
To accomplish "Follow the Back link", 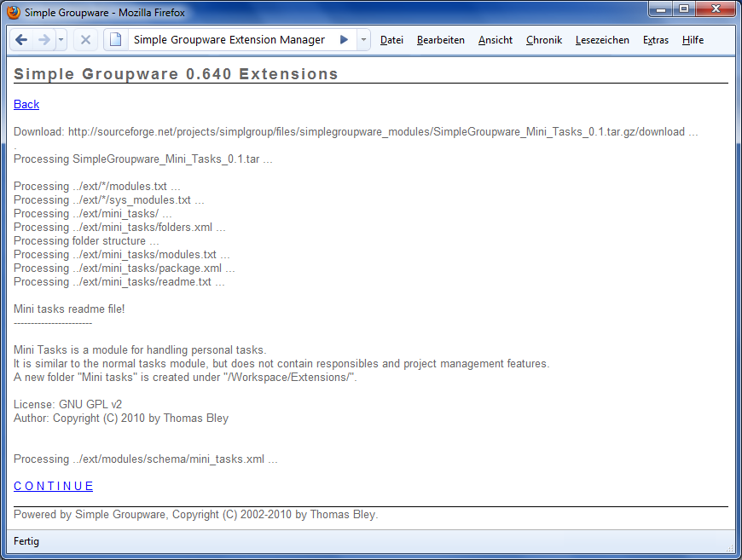I will click(x=26, y=104).
